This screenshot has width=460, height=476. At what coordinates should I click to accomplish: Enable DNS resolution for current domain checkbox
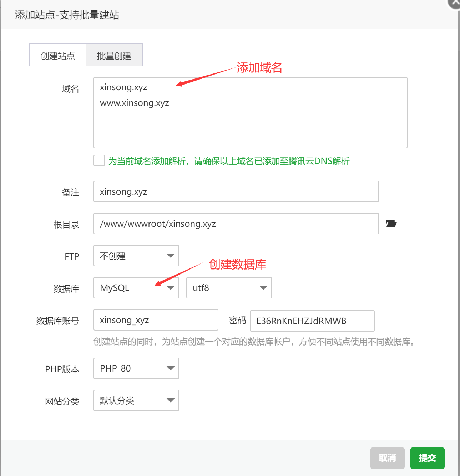coord(99,160)
